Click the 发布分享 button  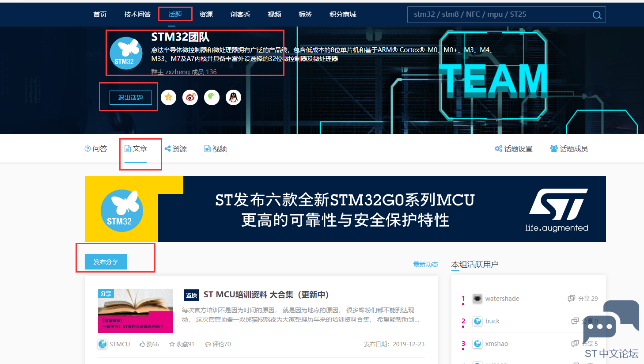point(106,262)
